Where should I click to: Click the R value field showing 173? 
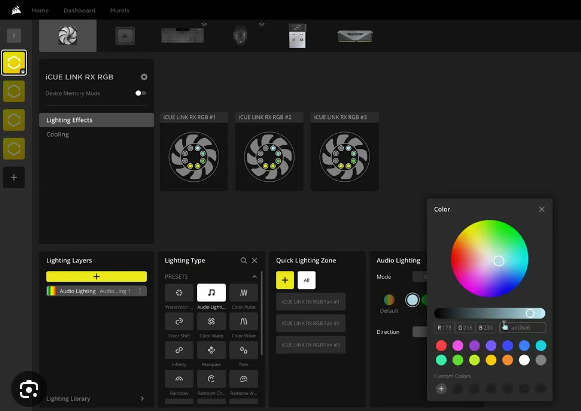coord(444,328)
